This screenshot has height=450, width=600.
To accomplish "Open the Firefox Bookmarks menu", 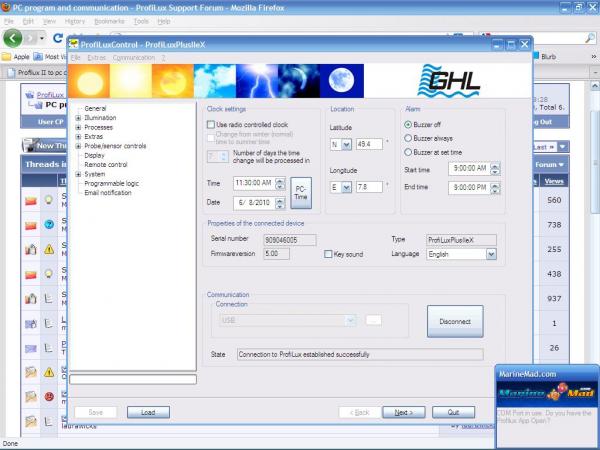I will pyautogui.click(x=109, y=21).
